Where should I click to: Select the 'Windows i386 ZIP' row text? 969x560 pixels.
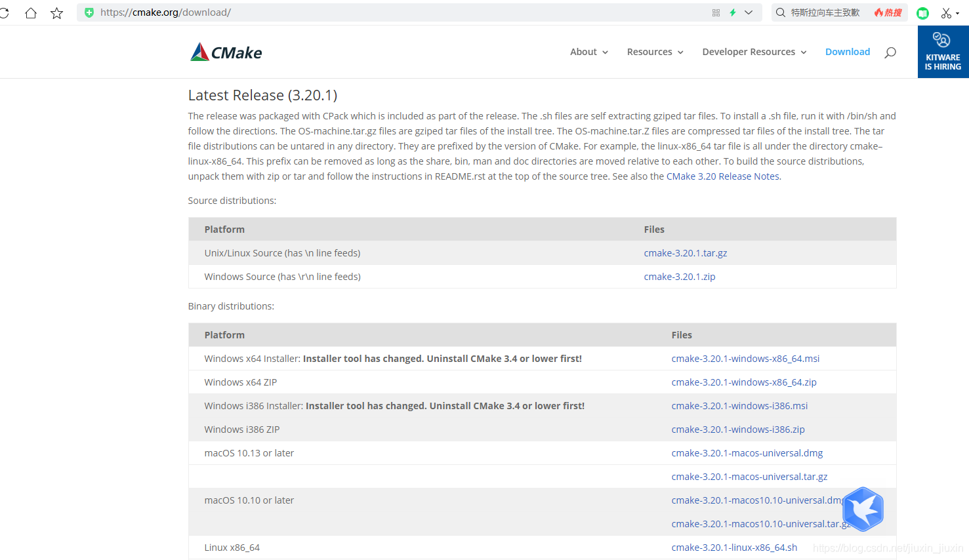coord(242,430)
